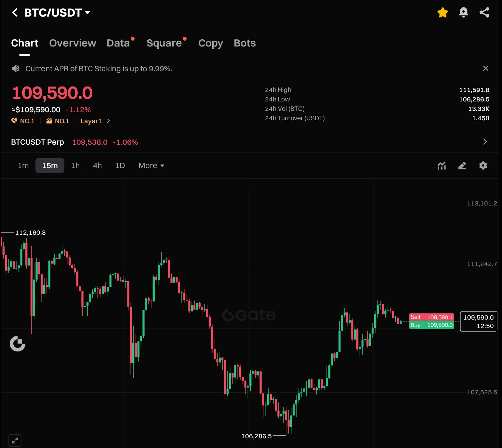Open the Data tab
This screenshot has height=448, width=502.
click(x=118, y=43)
